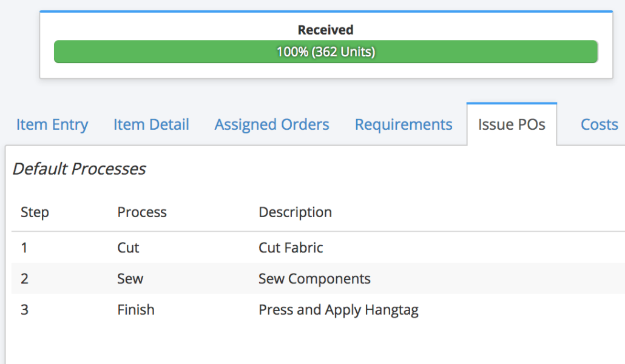Switch to the Issue POs tab
This screenshot has width=625, height=364.
(x=512, y=124)
